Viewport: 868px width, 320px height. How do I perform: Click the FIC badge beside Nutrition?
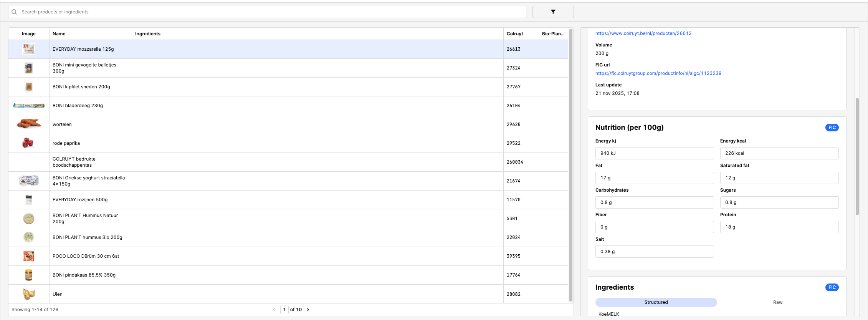click(x=832, y=128)
